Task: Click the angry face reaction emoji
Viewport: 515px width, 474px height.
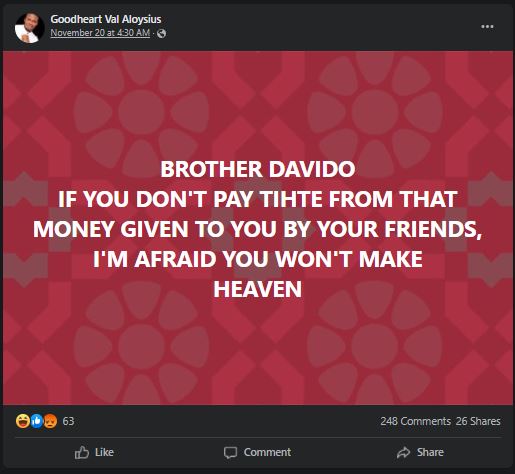Action: 50,421
